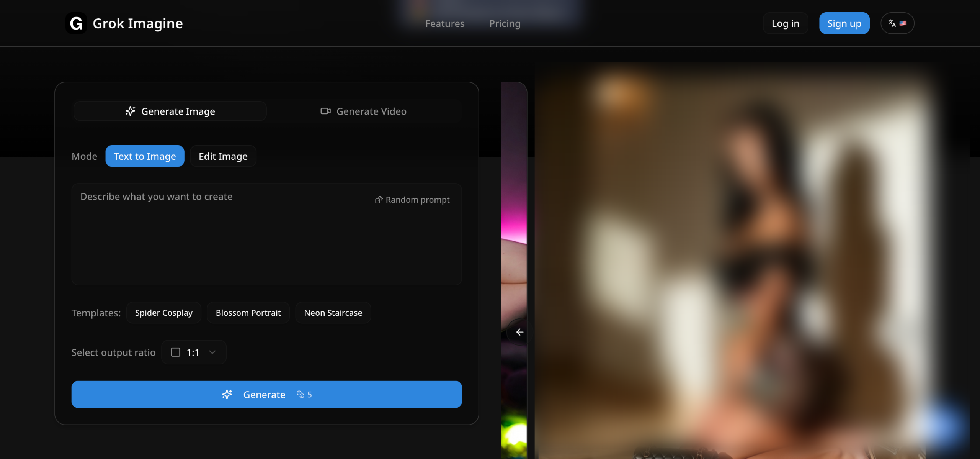Apply the Spider Cosplay template
Screen dimensions: 980x459
coord(163,313)
